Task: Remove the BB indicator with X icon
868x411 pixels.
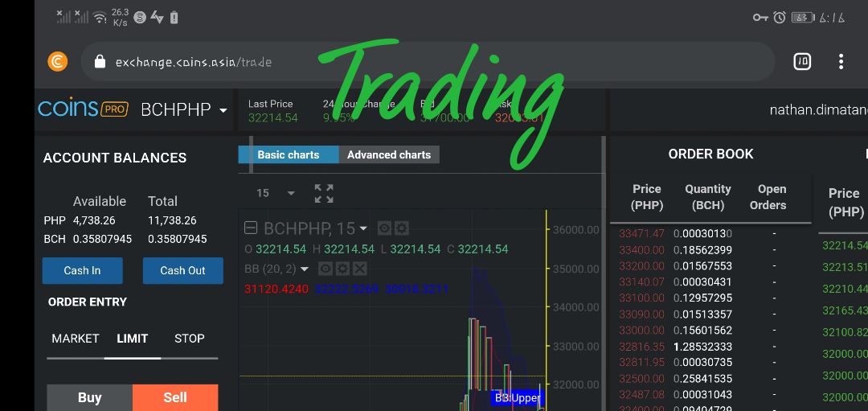Action: (x=360, y=269)
